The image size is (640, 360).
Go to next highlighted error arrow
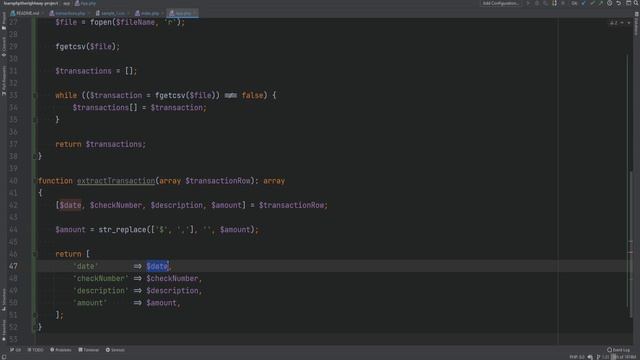[629, 23]
